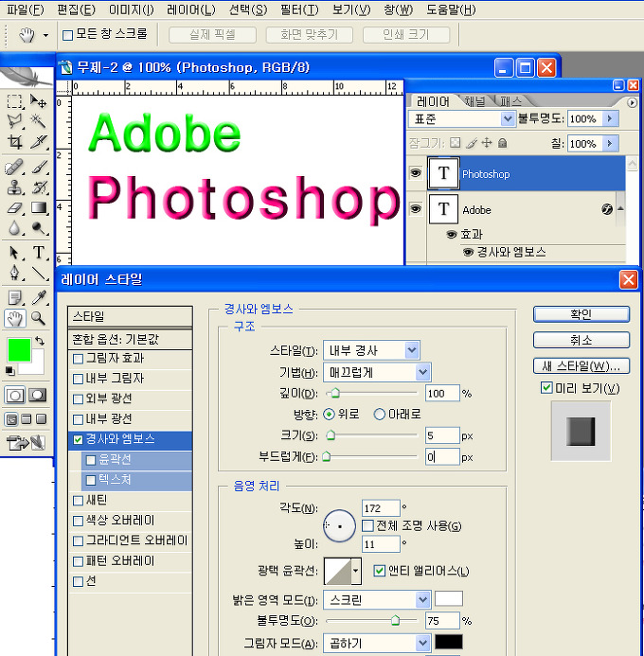Click the 새 스타일 button
Viewport: 644px width, 656px height.
pos(581,366)
